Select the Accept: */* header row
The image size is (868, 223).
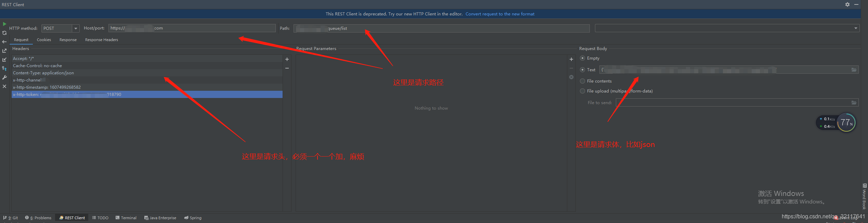pyautogui.click(x=147, y=59)
